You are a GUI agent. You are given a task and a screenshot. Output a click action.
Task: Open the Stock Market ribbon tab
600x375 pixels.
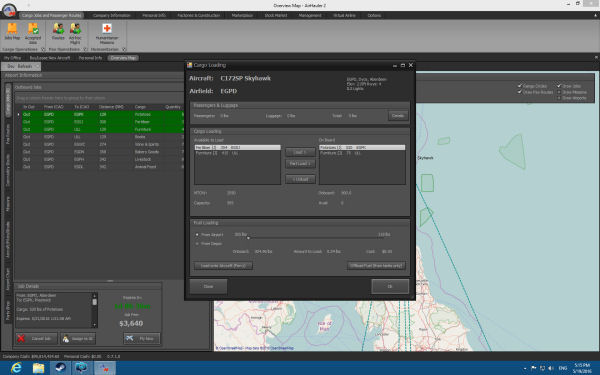[276, 15]
